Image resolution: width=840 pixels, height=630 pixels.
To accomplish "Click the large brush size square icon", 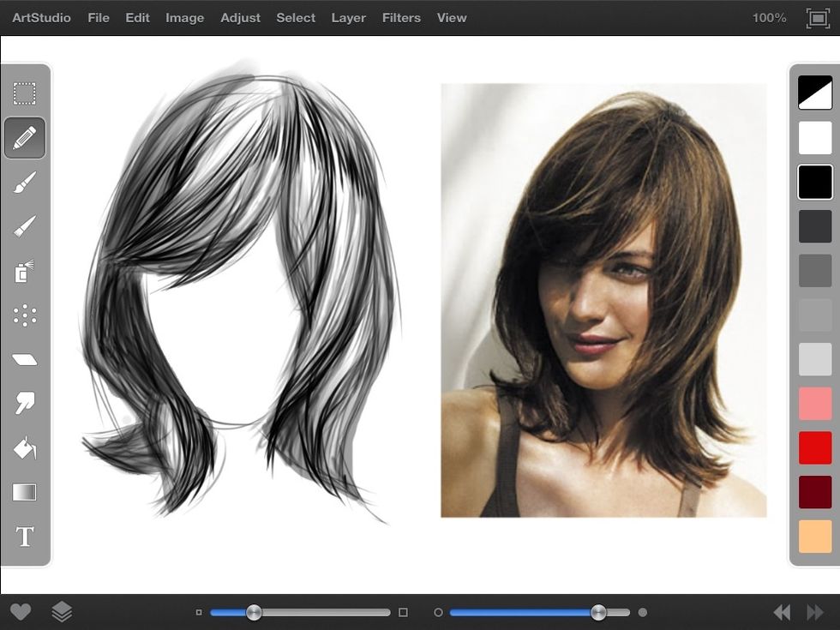I will click(404, 612).
